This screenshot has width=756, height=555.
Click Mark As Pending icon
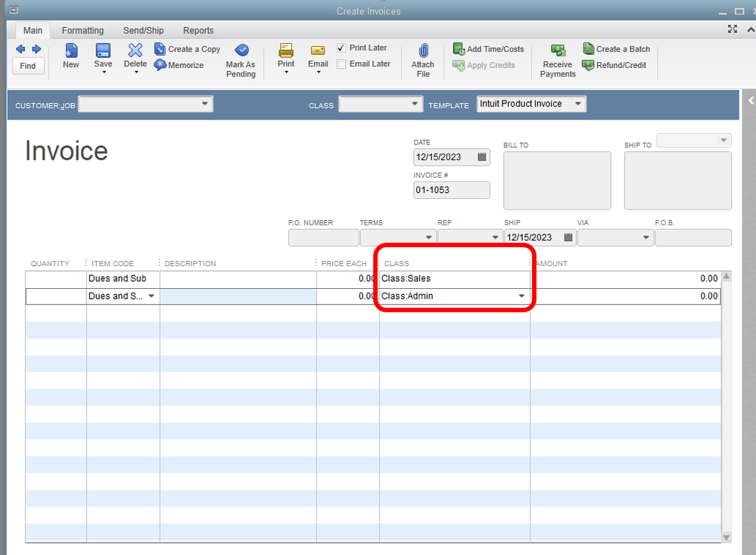tap(241, 51)
